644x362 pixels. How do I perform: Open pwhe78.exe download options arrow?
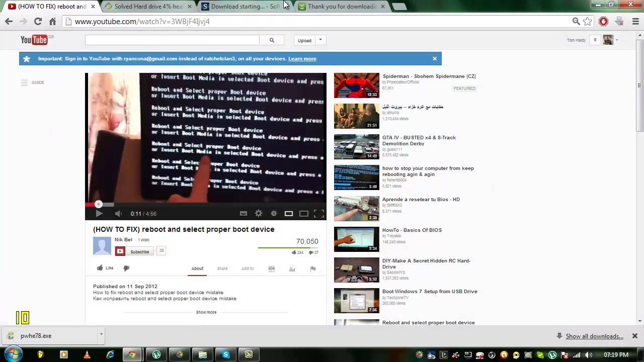(x=101, y=334)
